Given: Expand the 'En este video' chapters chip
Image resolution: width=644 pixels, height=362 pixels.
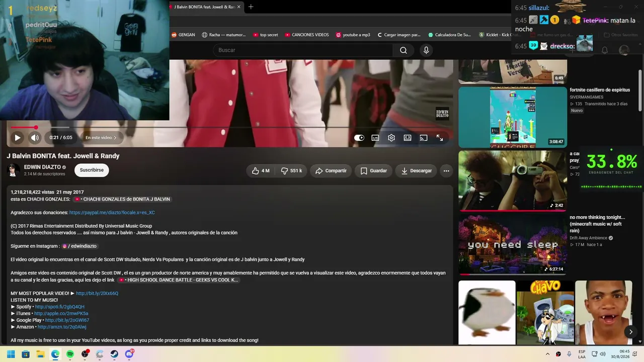Looking at the screenshot, I should [x=101, y=138].
